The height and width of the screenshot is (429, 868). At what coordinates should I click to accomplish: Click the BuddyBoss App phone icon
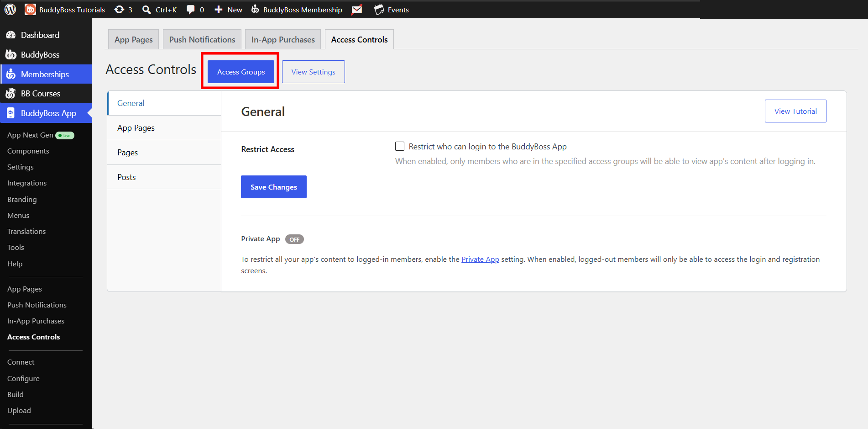coord(11,113)
